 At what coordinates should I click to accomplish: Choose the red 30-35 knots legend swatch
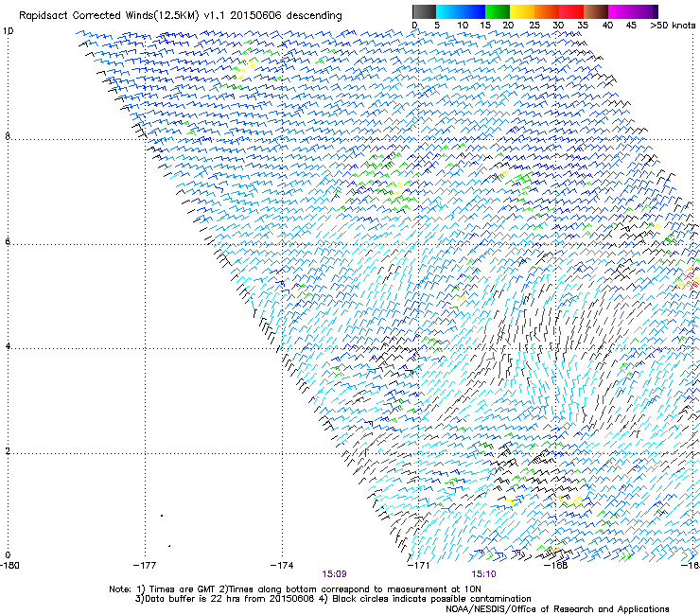571,11
